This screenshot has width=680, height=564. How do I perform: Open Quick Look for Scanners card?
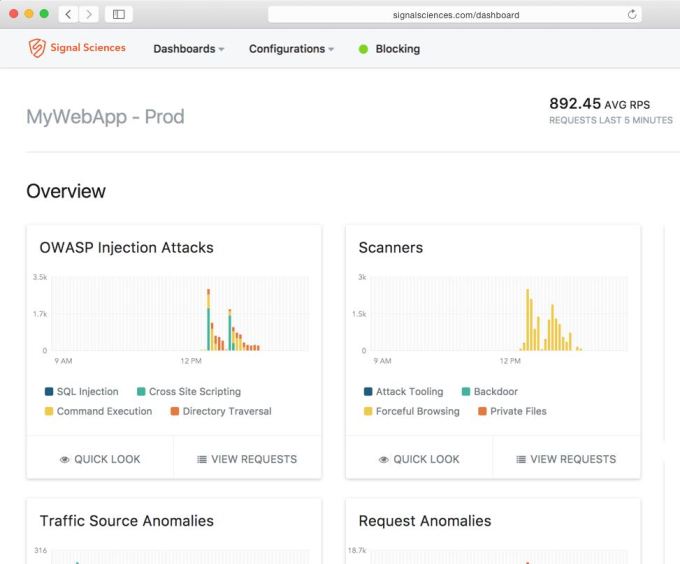[418, 459]
